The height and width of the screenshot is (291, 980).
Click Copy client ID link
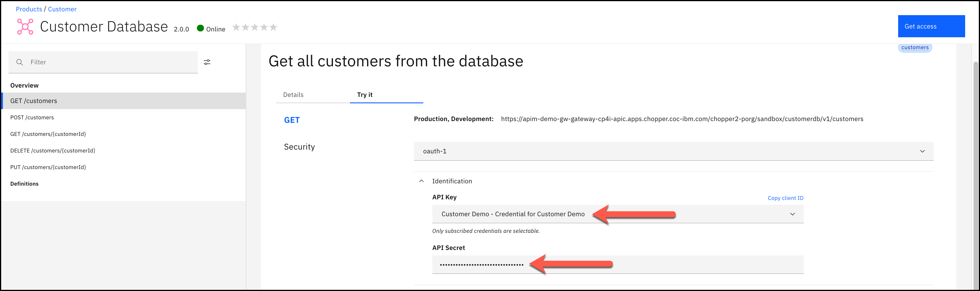click(785, 198)
